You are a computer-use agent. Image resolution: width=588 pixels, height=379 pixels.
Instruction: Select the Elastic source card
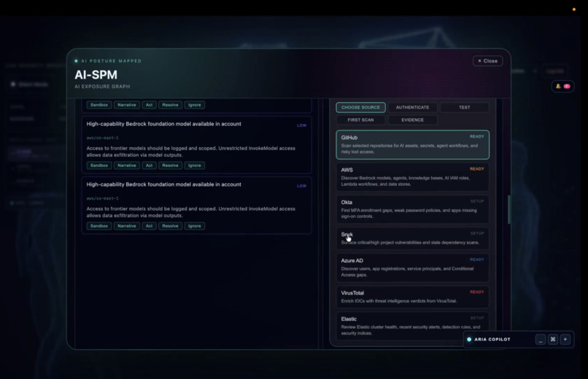(412, 326)
